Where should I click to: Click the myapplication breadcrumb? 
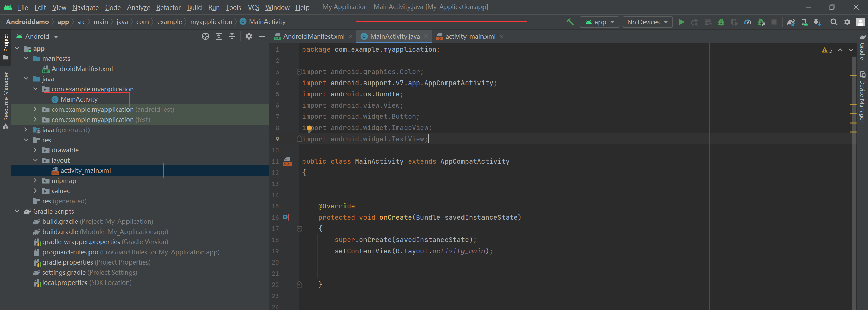click(211, 22)
